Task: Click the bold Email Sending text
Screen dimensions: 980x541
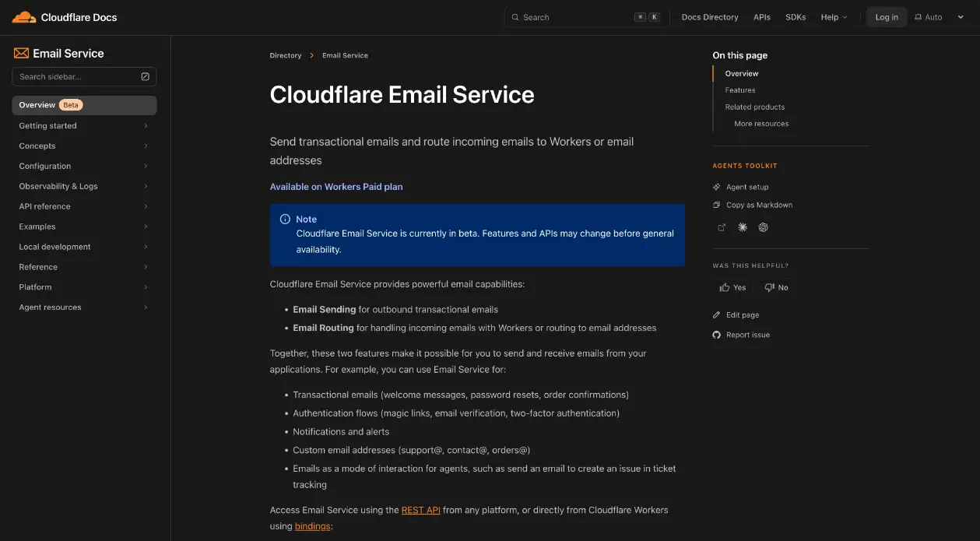Action: [x=325, y=309]
